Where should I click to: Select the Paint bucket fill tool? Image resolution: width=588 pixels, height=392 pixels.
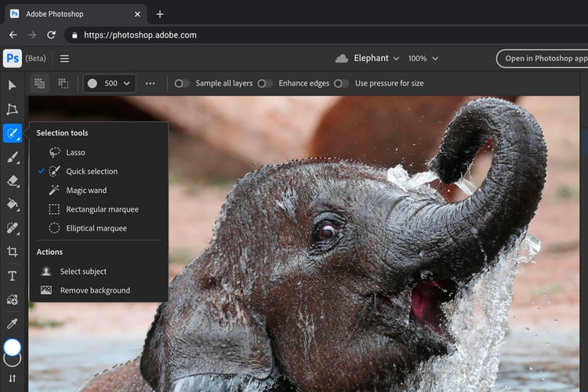(x=13, y=205)
